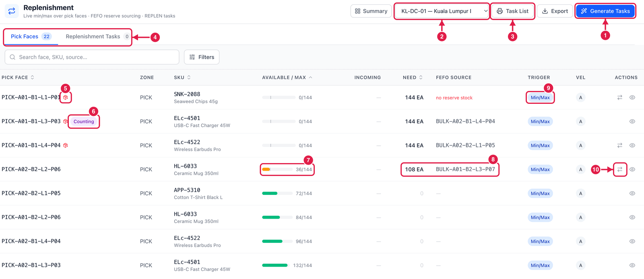Sort rows by the NEED column
The height and width of the screenshot is (279, 644).
point(413,77)
